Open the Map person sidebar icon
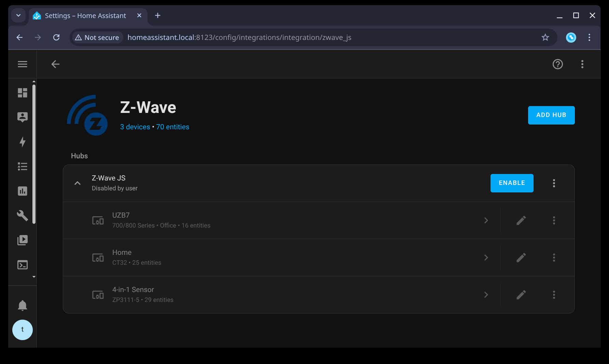The height and width of the screenshot is (364, 609). click(23, 117)
